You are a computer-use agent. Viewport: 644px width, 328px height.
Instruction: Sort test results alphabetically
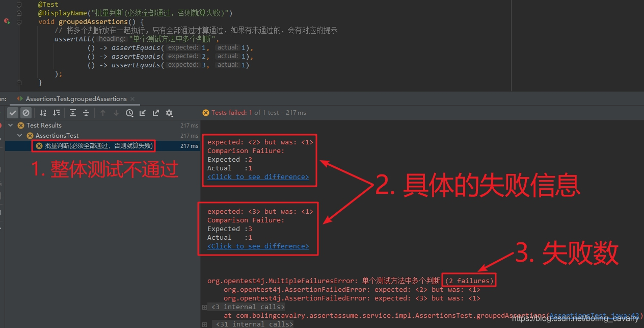pos(43,113)
